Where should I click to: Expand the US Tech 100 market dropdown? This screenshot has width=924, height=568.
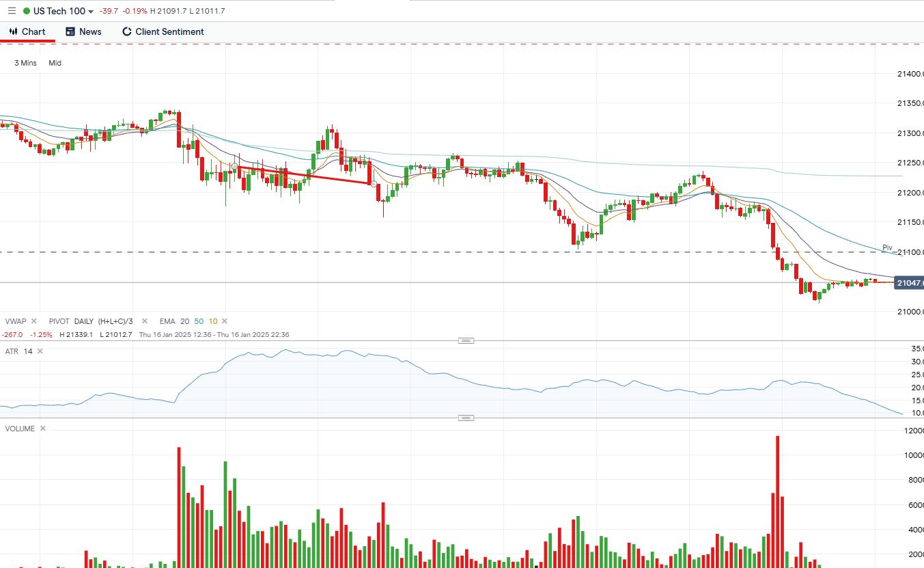tap(91, 12)
